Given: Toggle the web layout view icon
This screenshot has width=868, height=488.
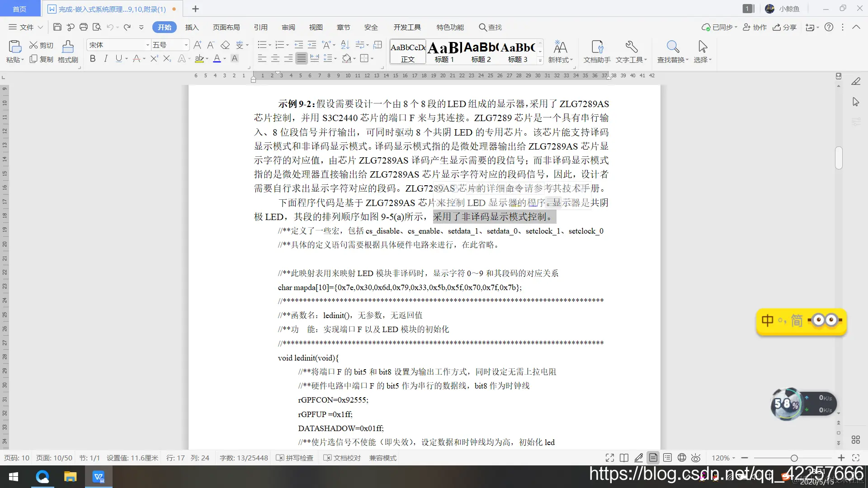Looking at the screenshot, I should (x=682, y=458).
